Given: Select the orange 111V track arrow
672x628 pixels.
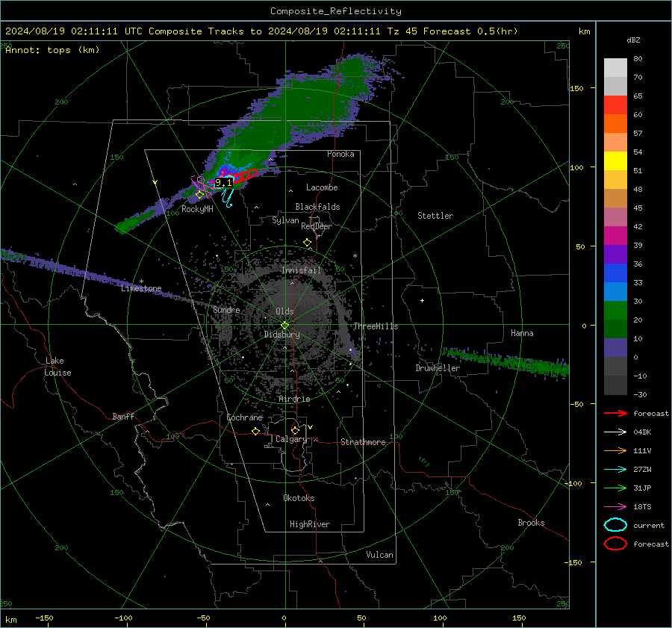Looking at the screenshot, I should 615,450.
